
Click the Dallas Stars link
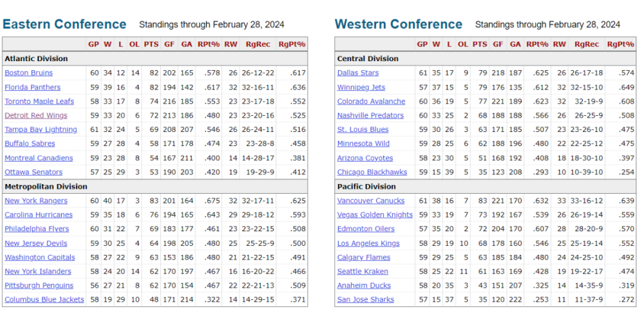pos(358,73)
